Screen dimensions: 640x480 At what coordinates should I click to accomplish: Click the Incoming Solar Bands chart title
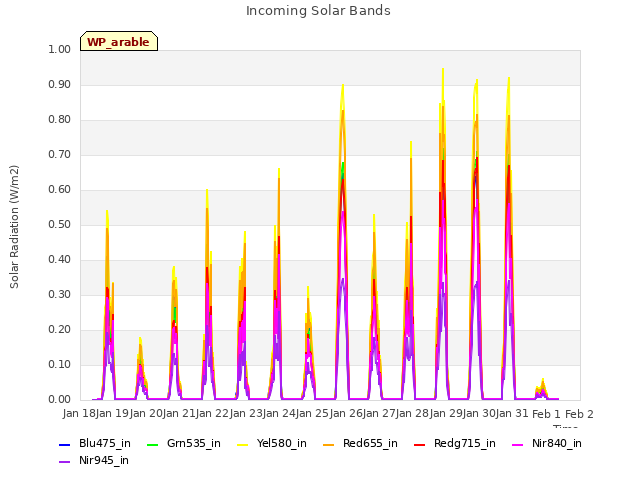[318, 11]
